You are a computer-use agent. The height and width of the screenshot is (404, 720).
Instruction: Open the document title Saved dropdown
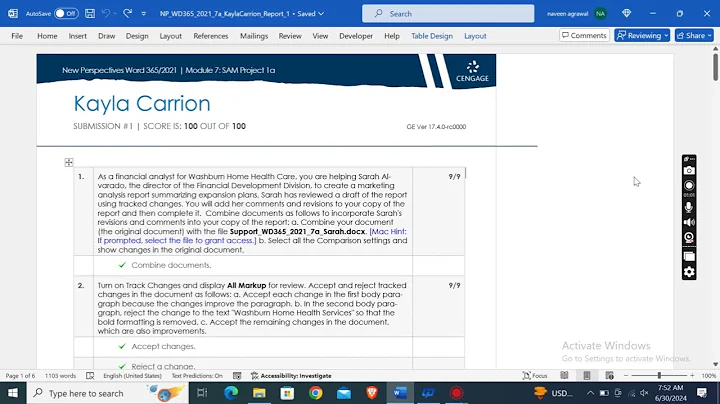coord(321,14)
